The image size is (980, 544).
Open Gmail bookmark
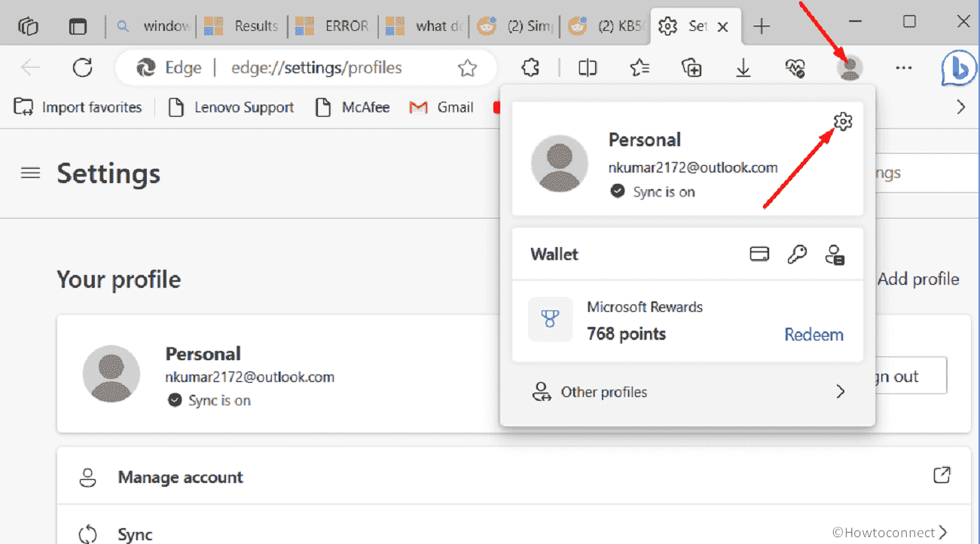[441, 107]
